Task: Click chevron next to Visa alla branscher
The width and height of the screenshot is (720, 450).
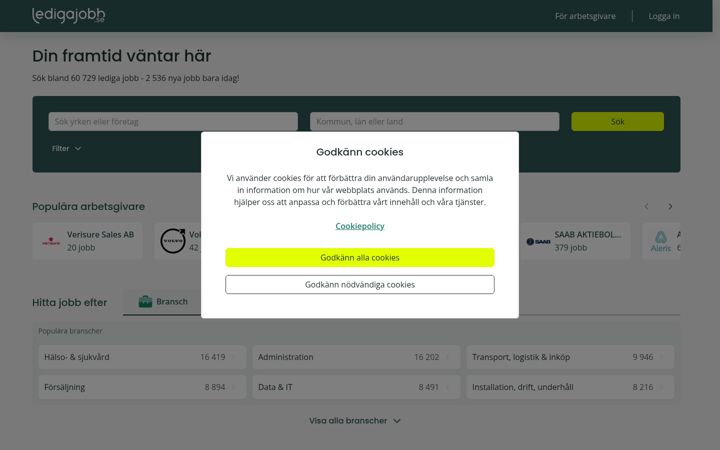Action: click(397, 421)
